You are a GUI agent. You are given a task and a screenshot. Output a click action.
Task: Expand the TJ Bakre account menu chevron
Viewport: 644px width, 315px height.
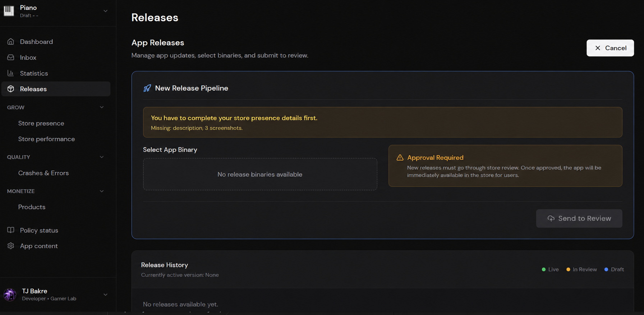point(105,295)
